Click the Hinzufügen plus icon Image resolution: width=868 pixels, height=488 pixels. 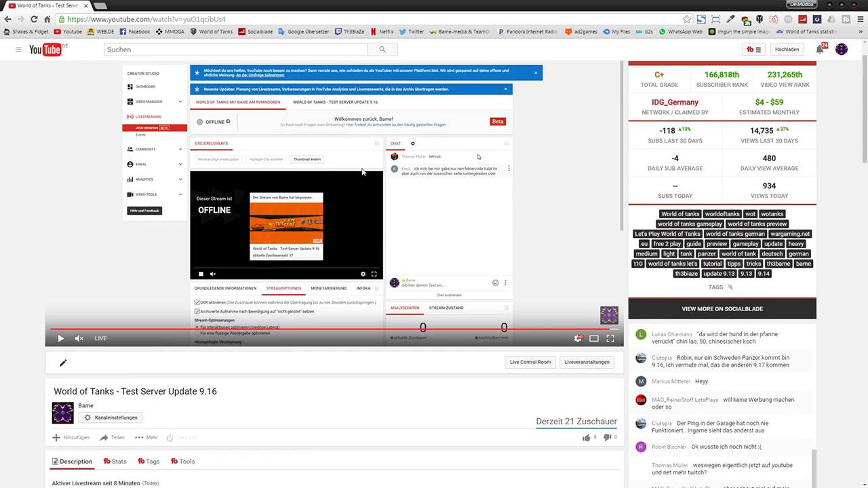(56, 438)
